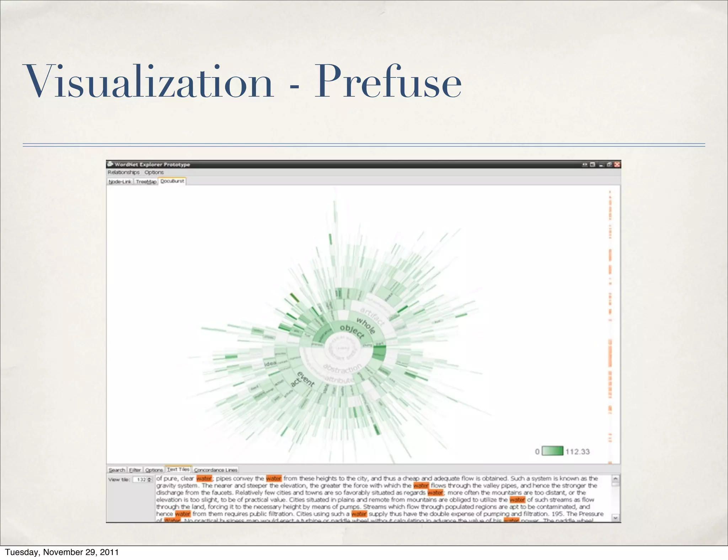The height and width of the screenshot is (560, 728).
Task: Switch to the Node-Link tab
Action: (x=120, y=182)
